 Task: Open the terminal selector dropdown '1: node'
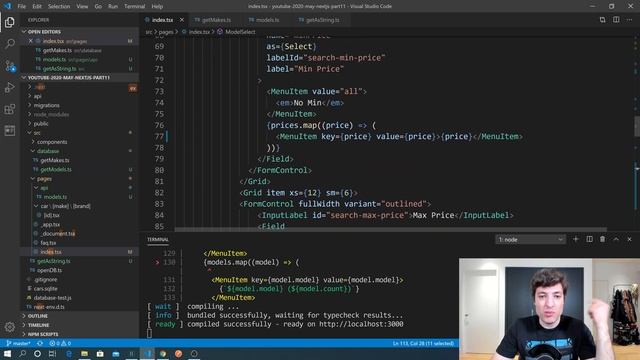tap(531, 240)
